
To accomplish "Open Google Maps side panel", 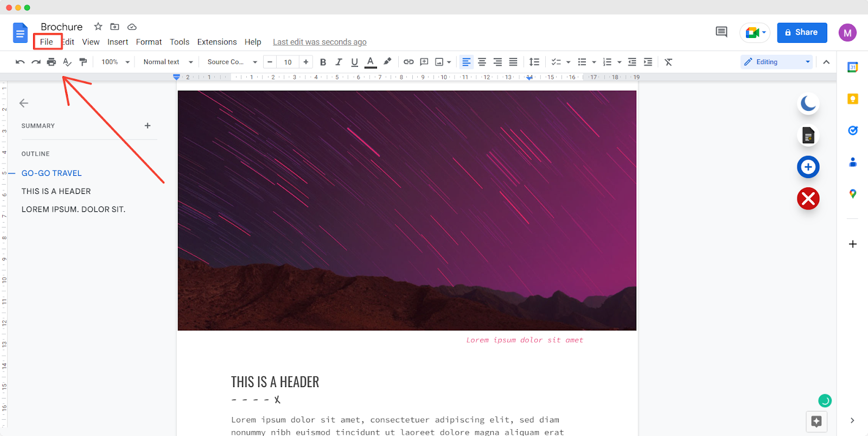I will (x=853, y=193).
